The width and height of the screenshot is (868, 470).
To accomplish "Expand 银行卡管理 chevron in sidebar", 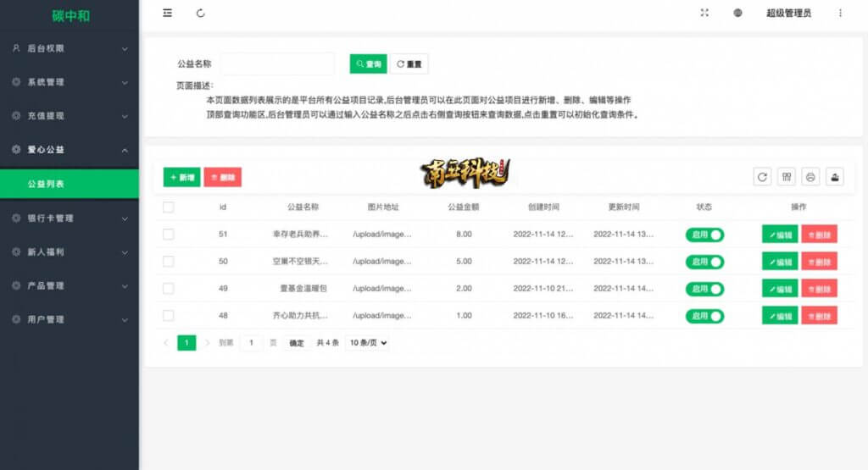I will click(125, 218).
